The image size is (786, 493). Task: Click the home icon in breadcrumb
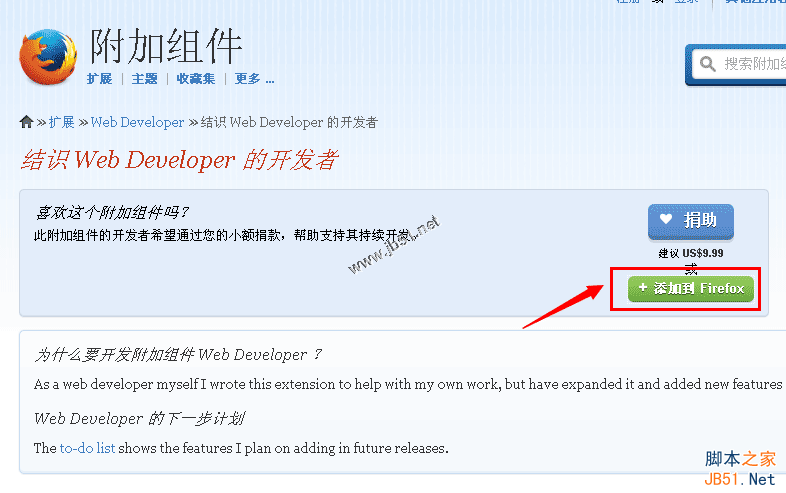26,122
